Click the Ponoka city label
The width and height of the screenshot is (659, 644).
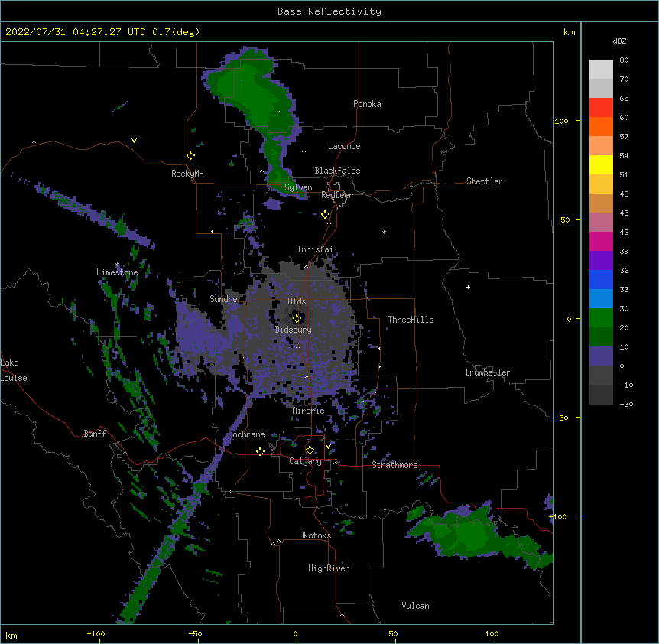[x=367, y=104]
